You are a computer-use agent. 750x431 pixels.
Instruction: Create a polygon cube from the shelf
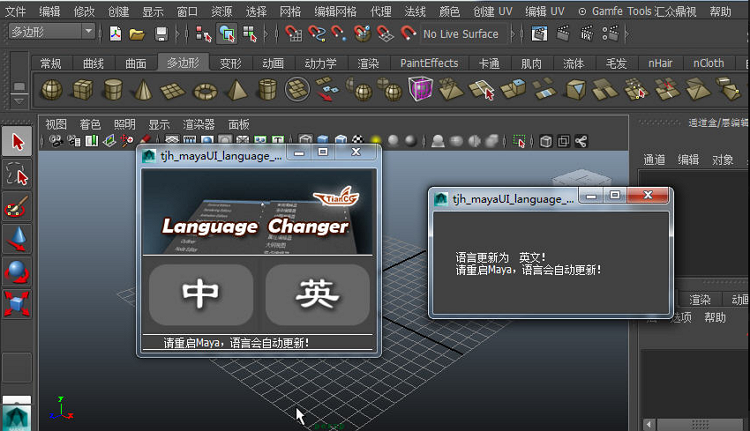click(x=82, y=89)
